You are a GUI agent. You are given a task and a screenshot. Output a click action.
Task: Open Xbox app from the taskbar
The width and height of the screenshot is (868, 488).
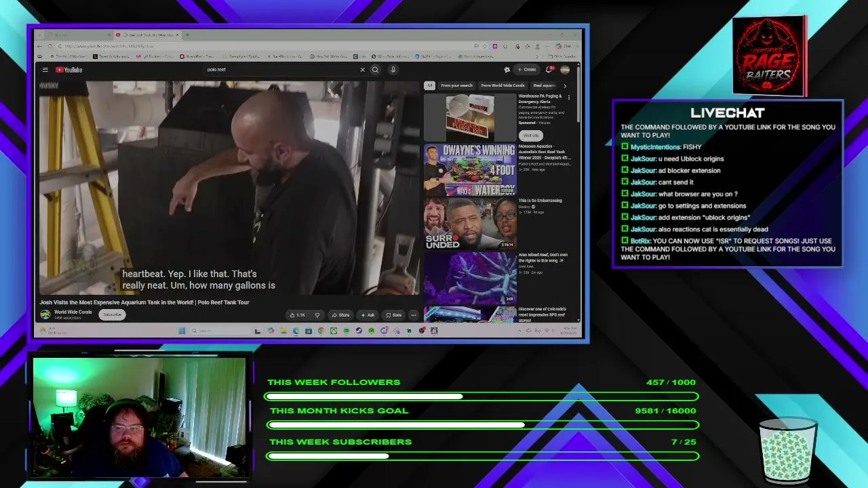click(334, 331)
